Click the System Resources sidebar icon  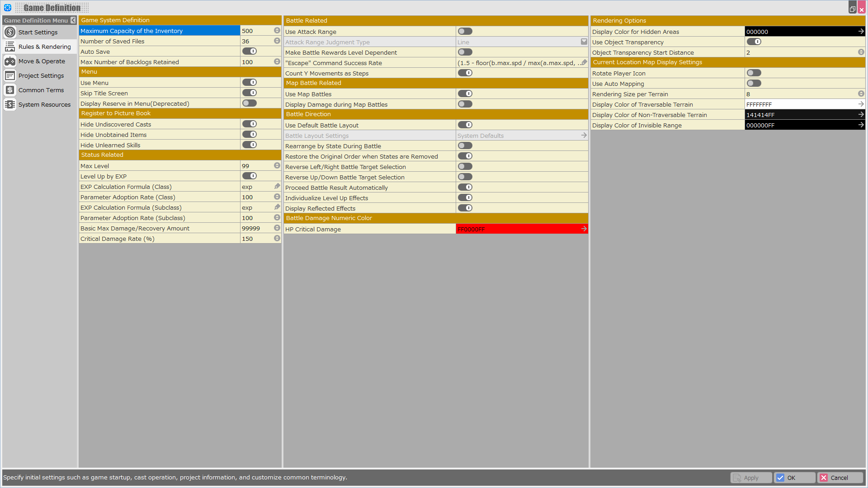10,104
